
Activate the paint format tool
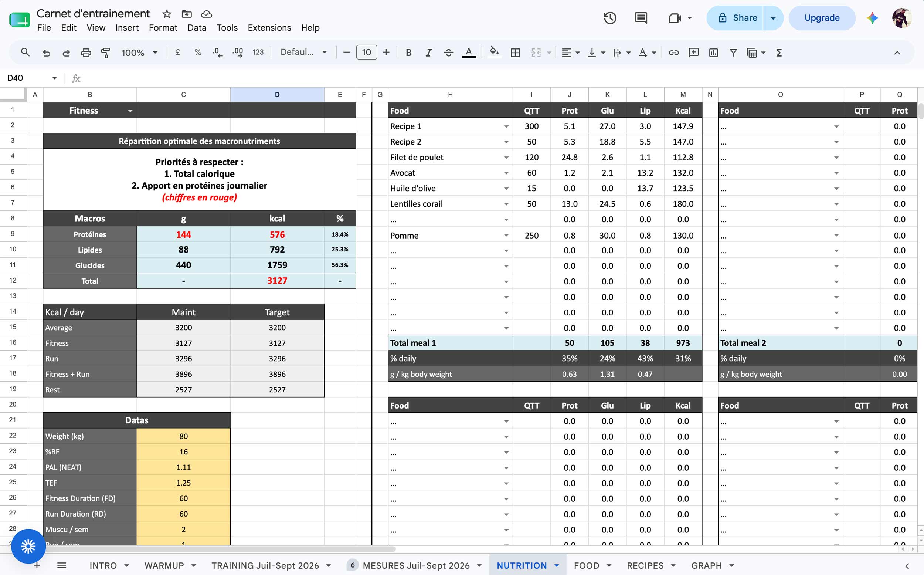coord(106,53)
